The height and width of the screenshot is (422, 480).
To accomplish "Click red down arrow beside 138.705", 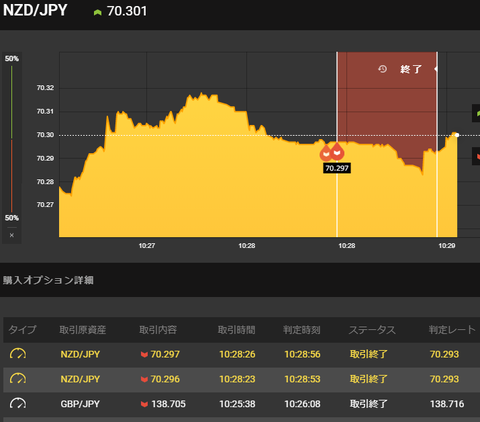I will pyautogui.click(x=144, y=404).
